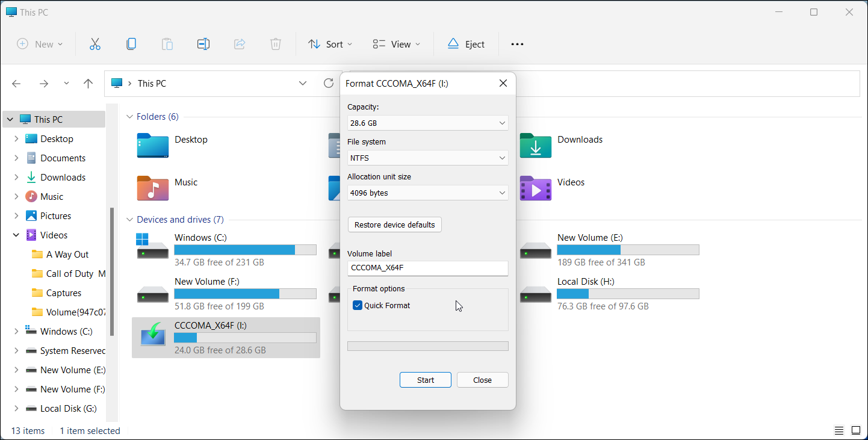Open the Sort menu
This screenshot has width=868, height=440.
(329, 43)
